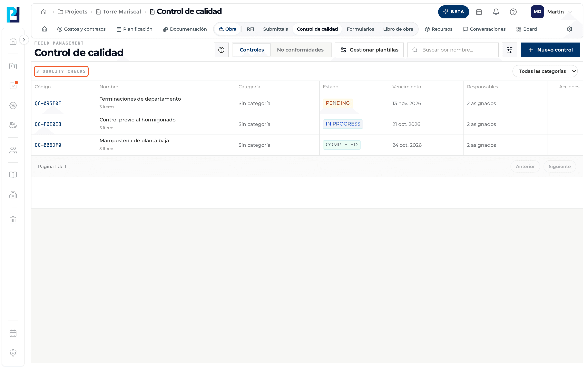Open Todas las categorías dropdown
The height and width of the screenshot is (368, 588).
(545, 71)
